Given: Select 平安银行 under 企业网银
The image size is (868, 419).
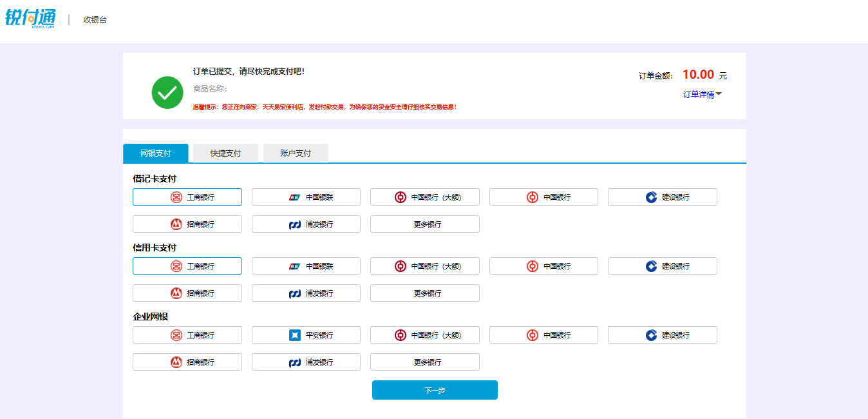Looking at the screenshot, I should 306,335.
